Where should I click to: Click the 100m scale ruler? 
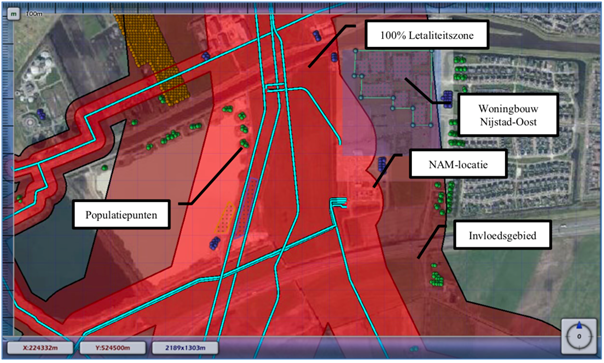coord(34,14)
